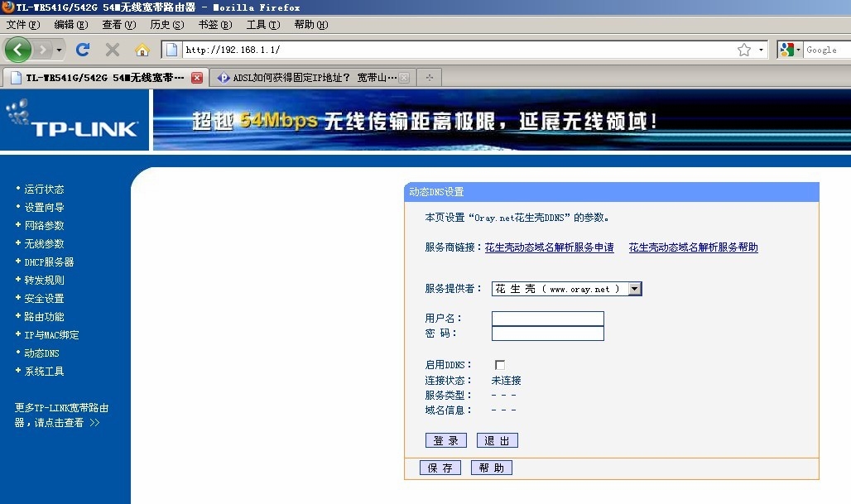
Task: Expand 网络参数 in the sidebar
Action: pos(44,226)
